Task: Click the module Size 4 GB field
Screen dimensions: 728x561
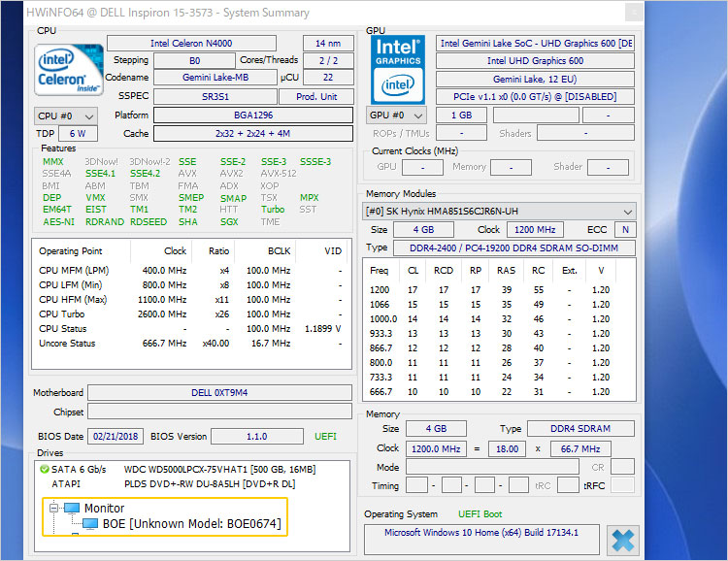Action: 423,229
